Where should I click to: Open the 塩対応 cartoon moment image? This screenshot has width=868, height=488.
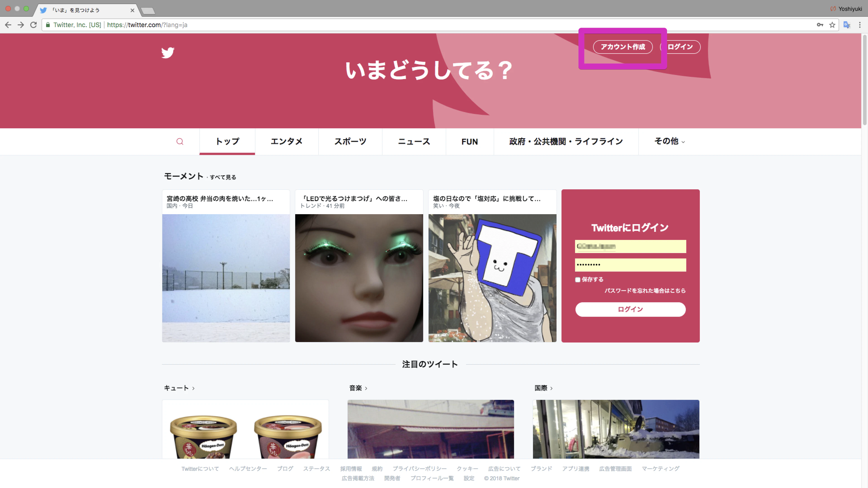(492, 278)
